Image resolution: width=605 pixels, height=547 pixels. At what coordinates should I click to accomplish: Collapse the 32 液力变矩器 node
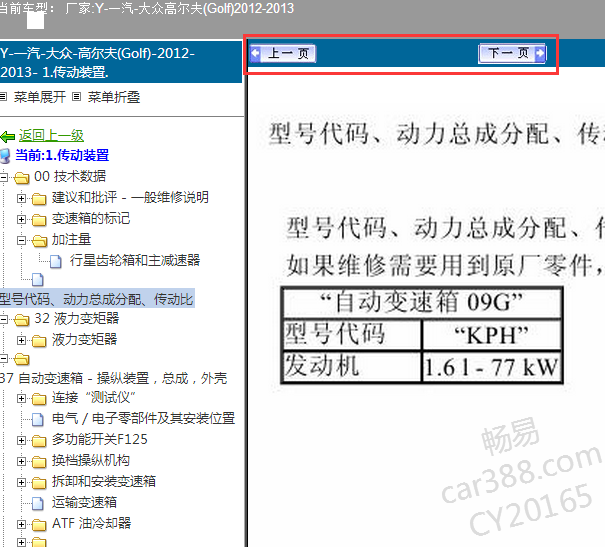3,319
